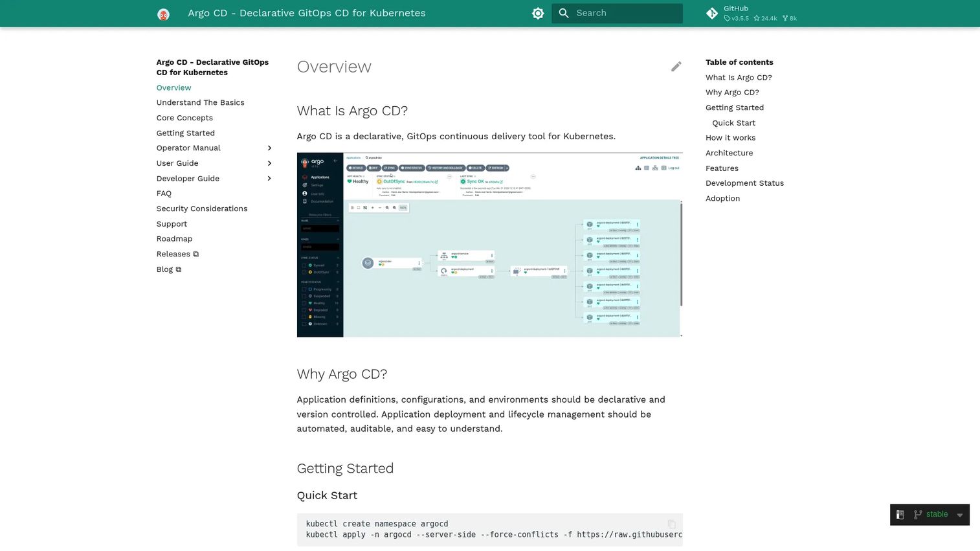
Task: Copy the Quick Start code block
Action: pos(671,524)
